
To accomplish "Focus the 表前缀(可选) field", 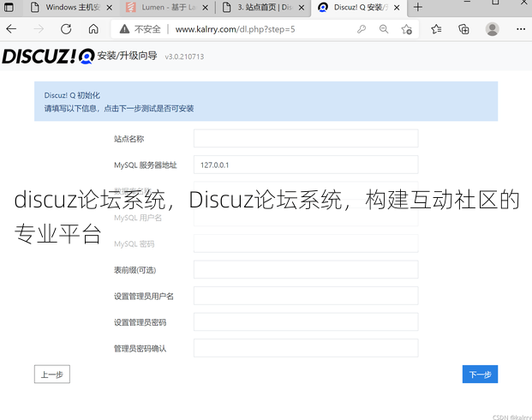I will point(306,270).
